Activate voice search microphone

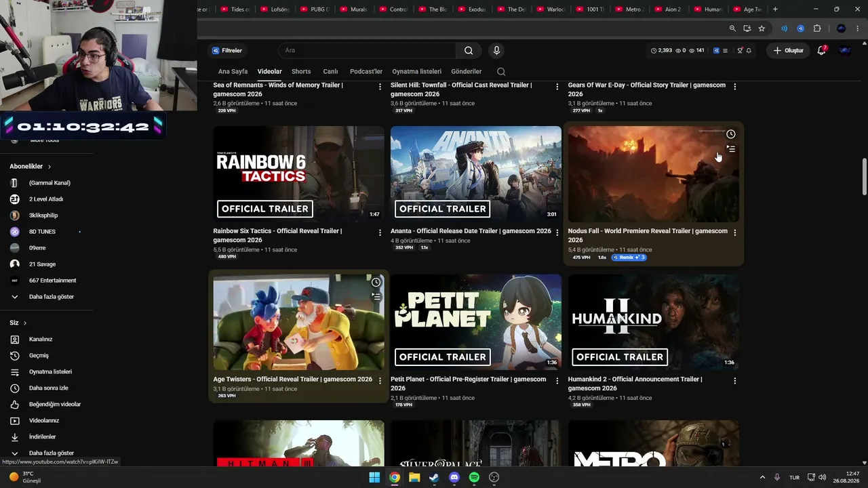[496, 51]
